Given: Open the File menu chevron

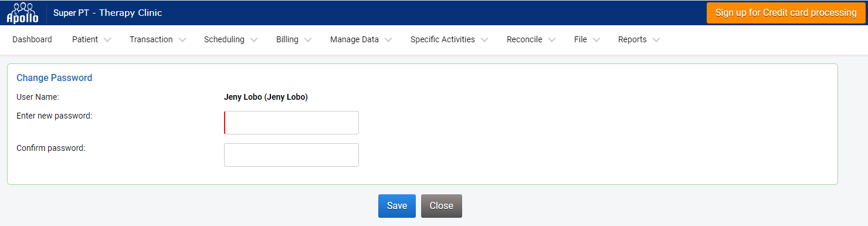Looking at the screenshot, I should point(596,40).
